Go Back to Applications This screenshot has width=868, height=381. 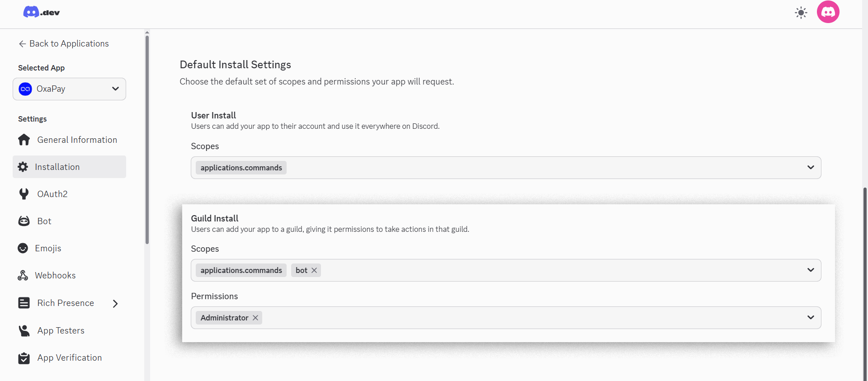(x=64, y=44)
